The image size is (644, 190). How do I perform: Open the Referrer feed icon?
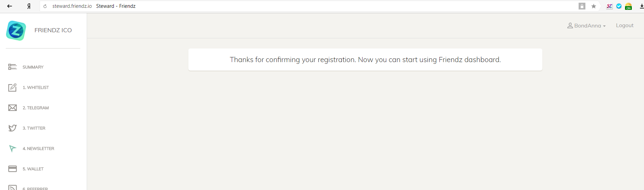coord(13,188)
